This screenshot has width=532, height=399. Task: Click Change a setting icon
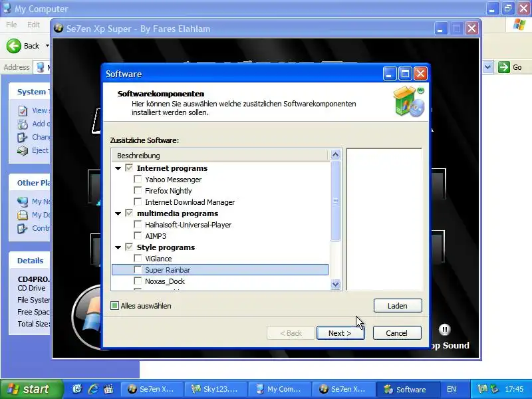pyautogui.click(x=23, y=138)
